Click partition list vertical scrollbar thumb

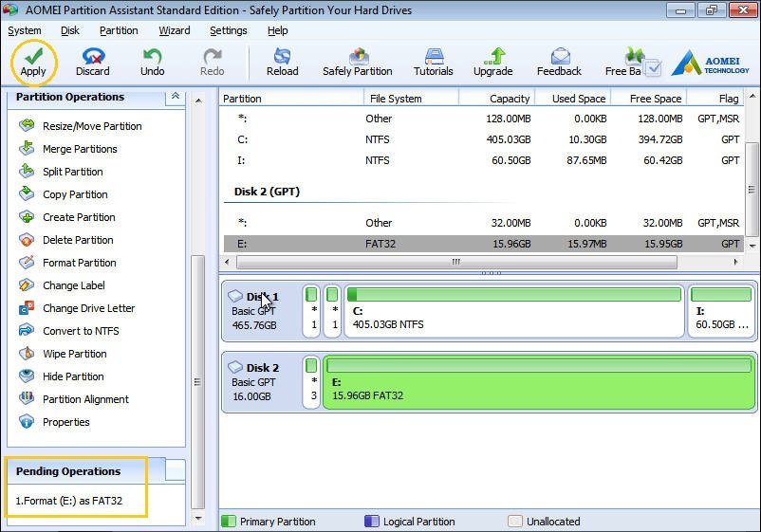pos(752,189)
